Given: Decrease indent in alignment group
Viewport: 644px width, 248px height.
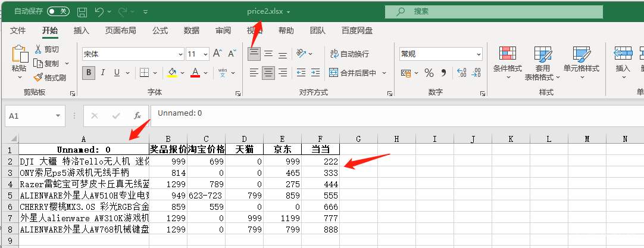Looking at the screenshot, I should click(x=301, y=73).
